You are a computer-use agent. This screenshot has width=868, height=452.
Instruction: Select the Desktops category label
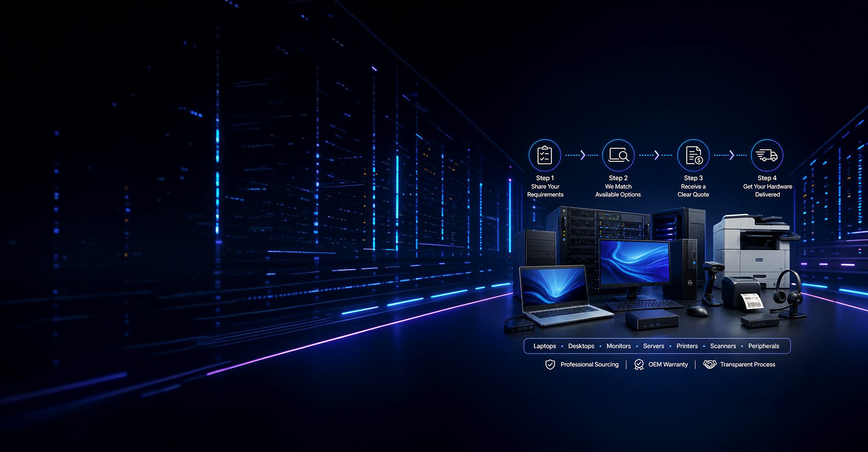coord(581,346)
